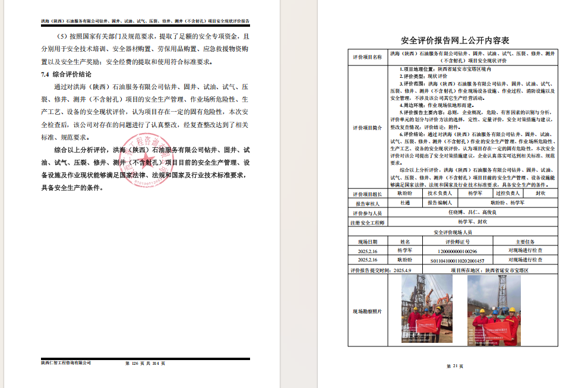Click the '7.4 综合评价结论' section heading
The height and width of the screenshot is (388, 588).
click(x=66, y=75)
